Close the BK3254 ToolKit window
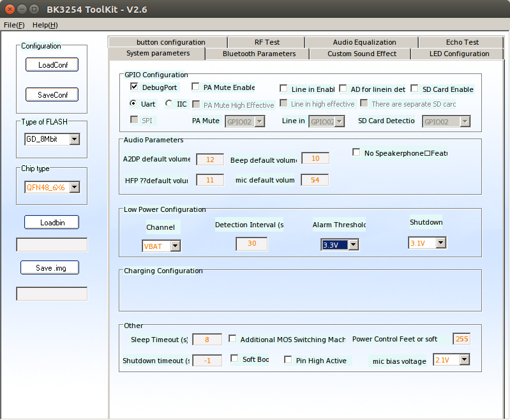 coord(10,9)
